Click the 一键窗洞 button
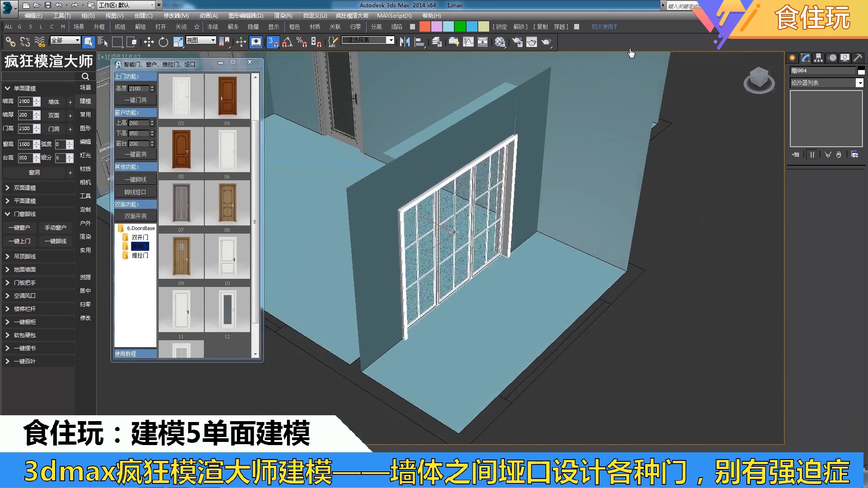The height and width of the screenshot is (488, 868). 135,154
